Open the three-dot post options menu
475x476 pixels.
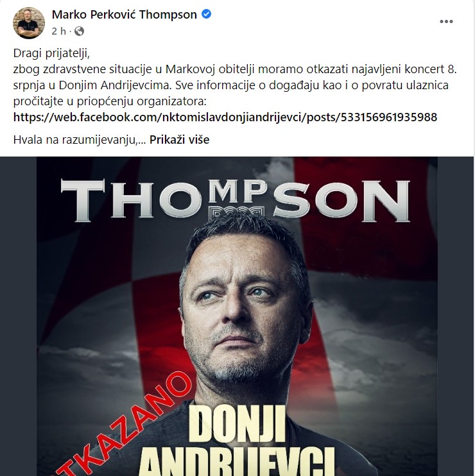(x=446, y=22)
